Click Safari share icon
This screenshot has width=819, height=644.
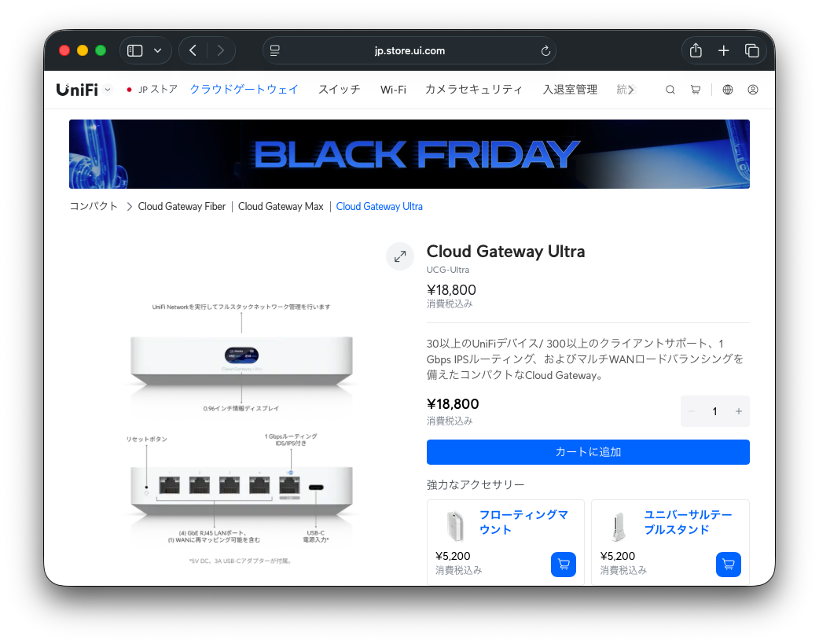point(696,50)
